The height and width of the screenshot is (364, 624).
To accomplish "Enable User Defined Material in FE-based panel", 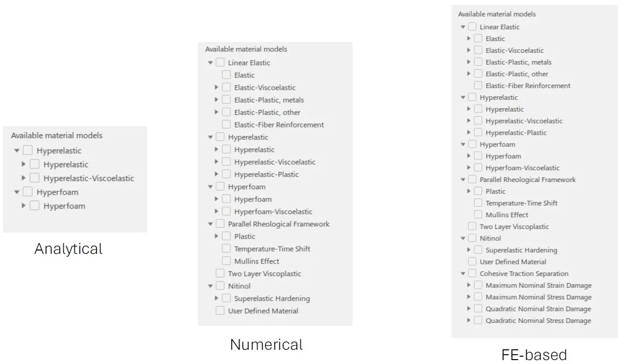I will [x=472, y=261].
